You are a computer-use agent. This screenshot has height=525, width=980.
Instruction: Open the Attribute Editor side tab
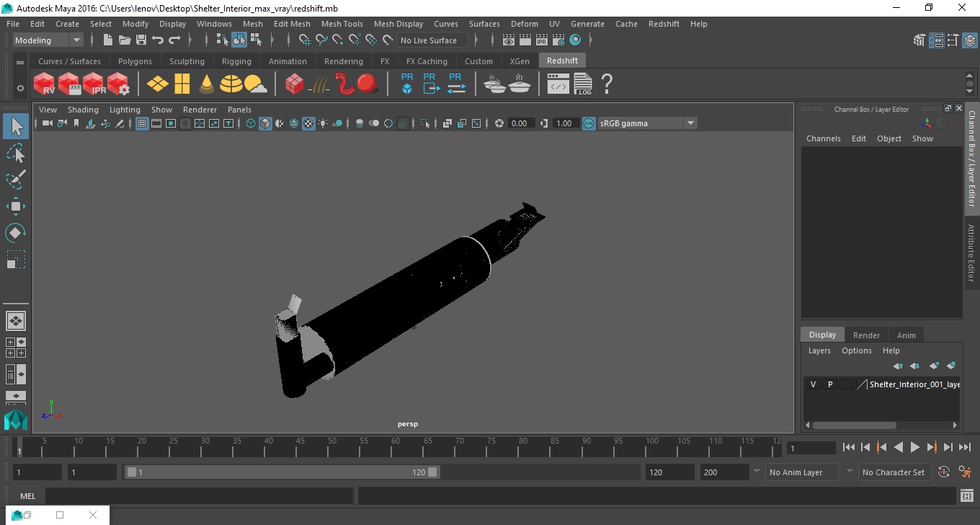(971, 252)
